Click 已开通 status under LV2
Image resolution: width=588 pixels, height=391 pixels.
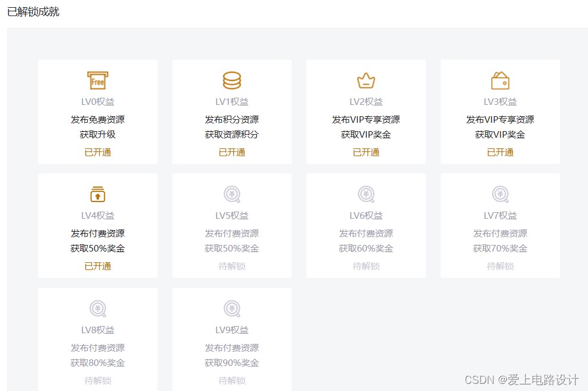pyautogui.click(x=366, y=152)
